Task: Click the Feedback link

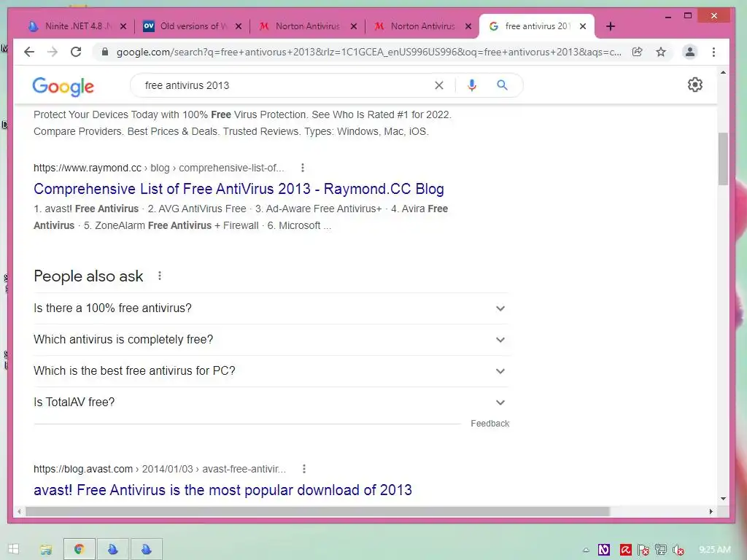Action: [489, 424]
